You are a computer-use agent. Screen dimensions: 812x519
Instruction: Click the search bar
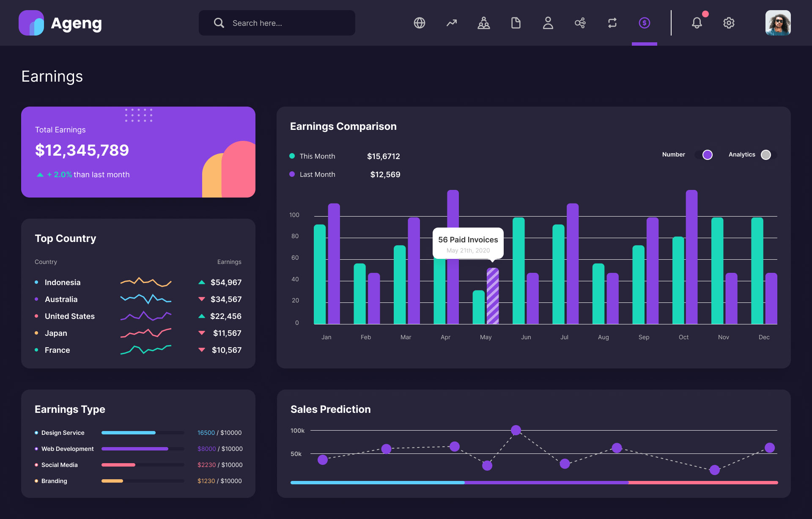coord(277,23)
